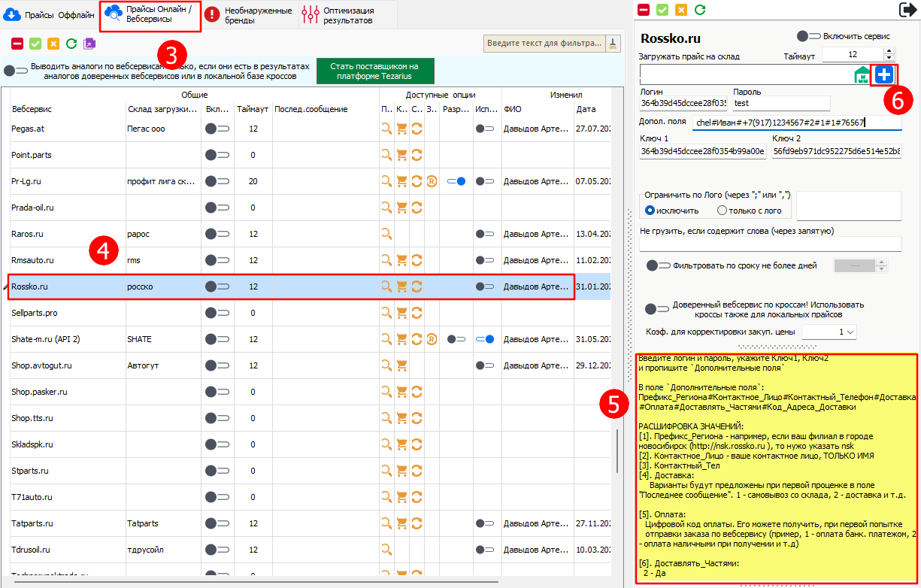Screen dimensions: 921x588
Task: Switch to the 'Необнаруженные бренды' tab
Action: [249, 15]
